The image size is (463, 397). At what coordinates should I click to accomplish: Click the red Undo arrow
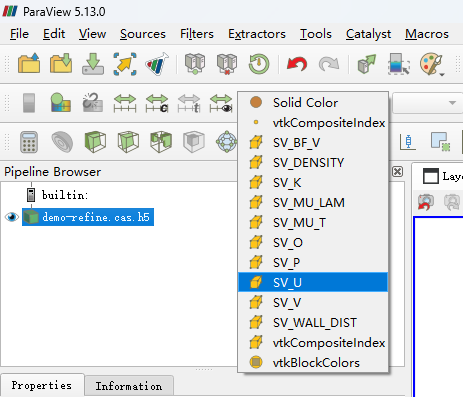[x=297, y=63]
